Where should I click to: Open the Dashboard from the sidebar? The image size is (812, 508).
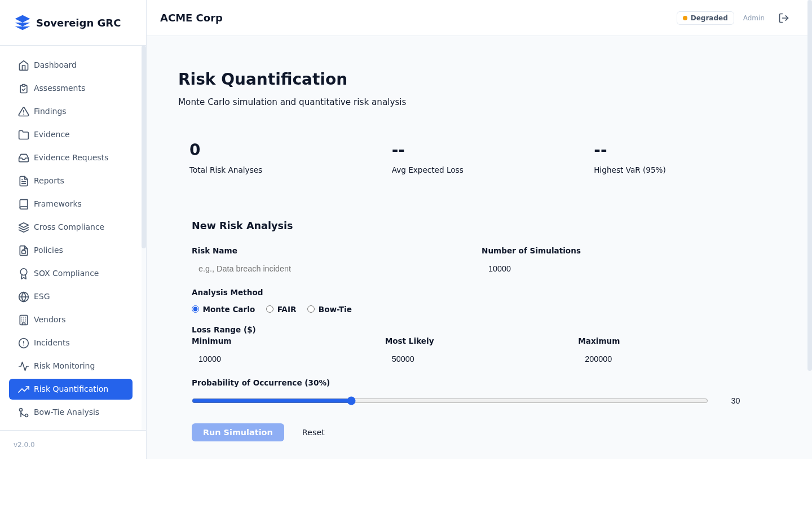55,65
